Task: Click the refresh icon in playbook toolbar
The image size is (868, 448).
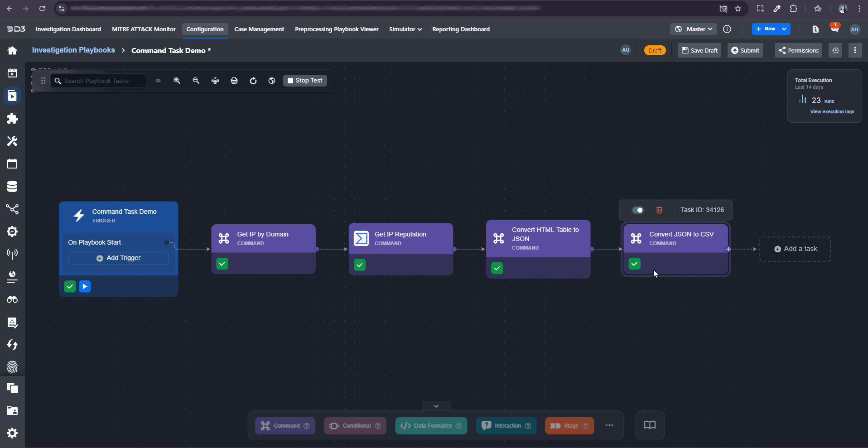Action: coord(253,81)
